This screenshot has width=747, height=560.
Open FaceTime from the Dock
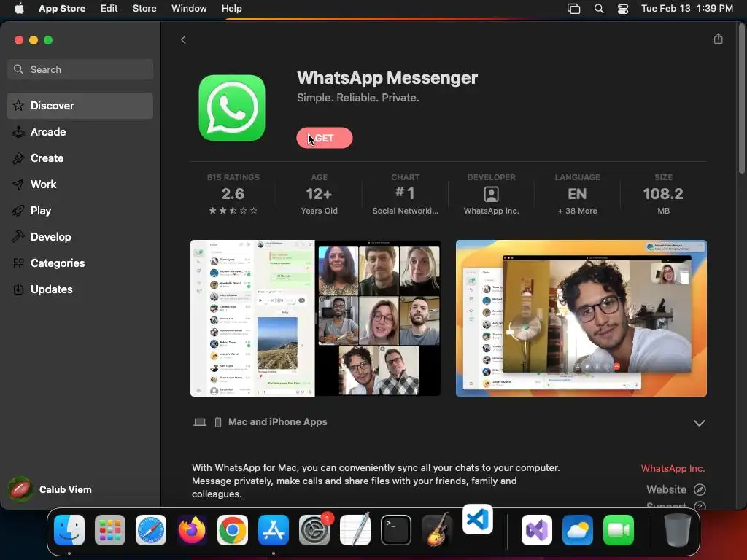point(619,530)
